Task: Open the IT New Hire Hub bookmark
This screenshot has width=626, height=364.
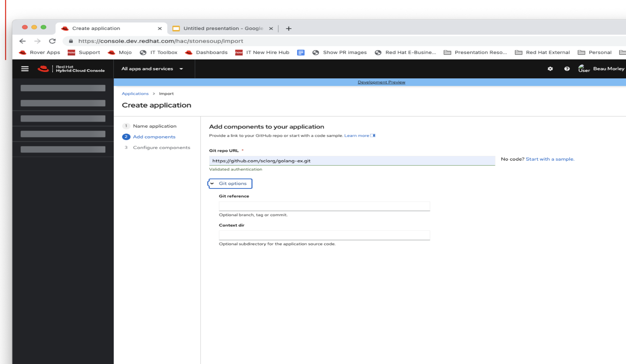Action: (x=262, y=53)
